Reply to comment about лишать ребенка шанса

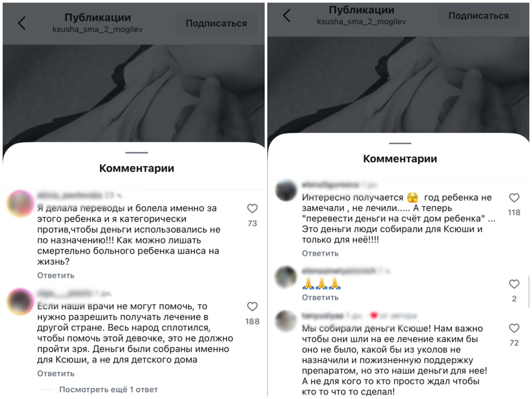coord(55,275)
